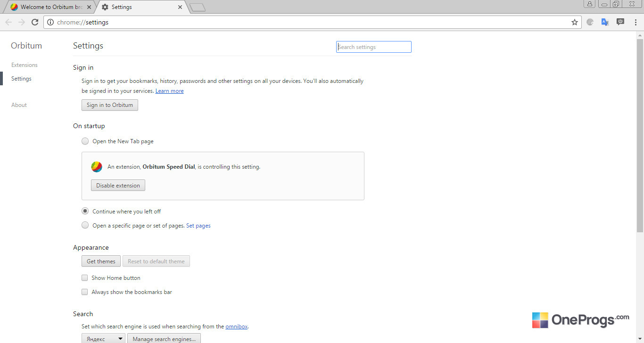644x343 pixels.
Task: Open the Set pages link
Action: (198, 226)
